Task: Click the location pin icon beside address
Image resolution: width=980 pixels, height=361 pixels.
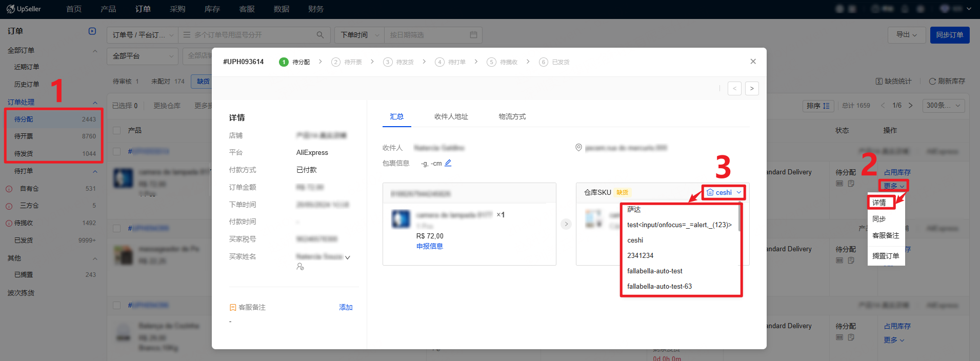Action: [578, 148]
